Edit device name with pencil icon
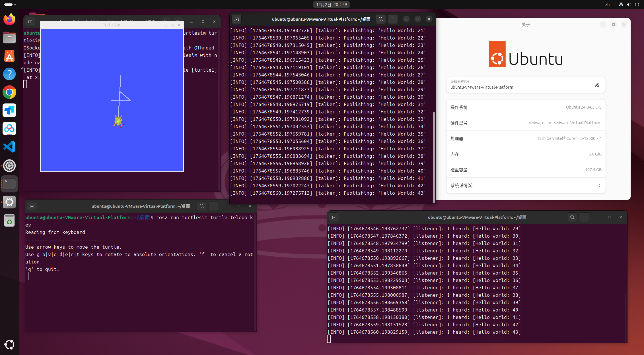 click(597, 85)
